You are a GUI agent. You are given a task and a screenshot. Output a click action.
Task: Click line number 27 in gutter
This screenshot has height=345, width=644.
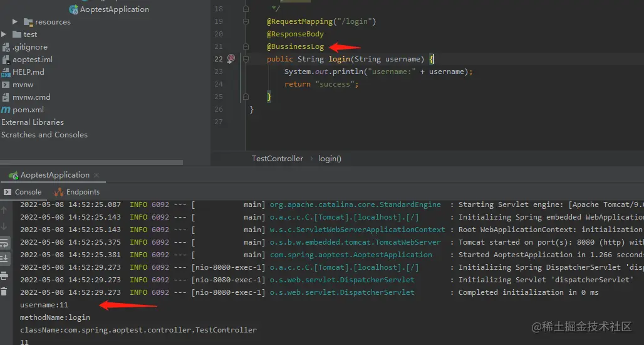pos(219,122)
